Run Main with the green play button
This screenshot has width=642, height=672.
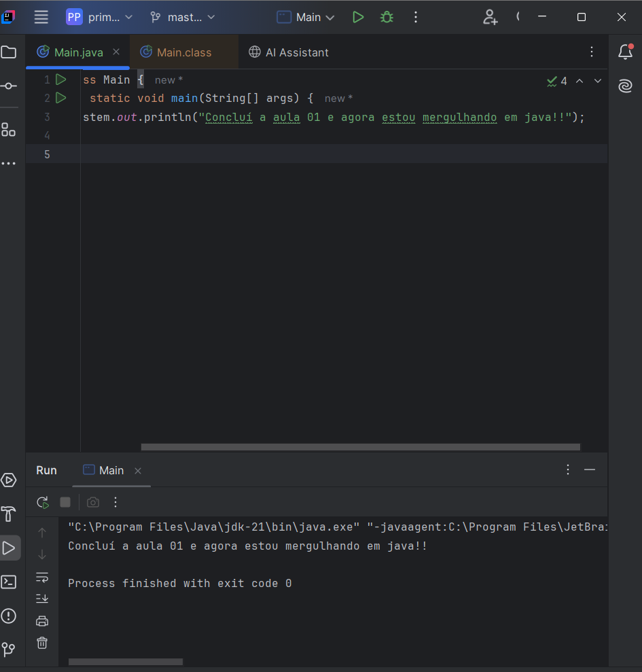click(358, 17)
